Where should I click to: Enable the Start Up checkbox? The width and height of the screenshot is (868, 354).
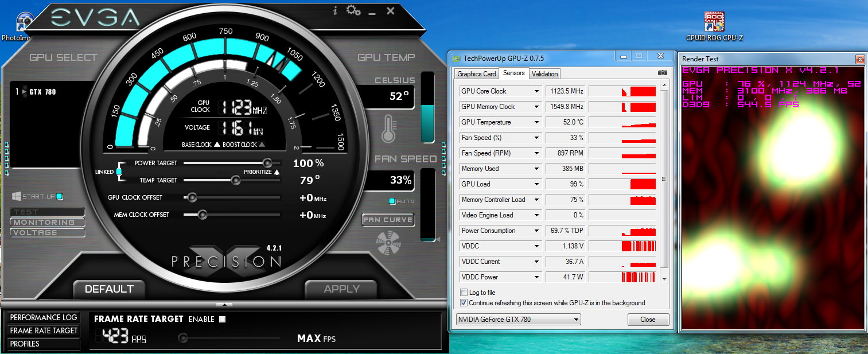point(60,197)
